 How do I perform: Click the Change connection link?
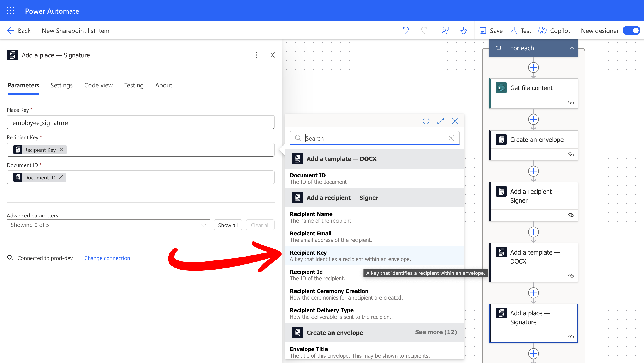(x=107, y=258)
